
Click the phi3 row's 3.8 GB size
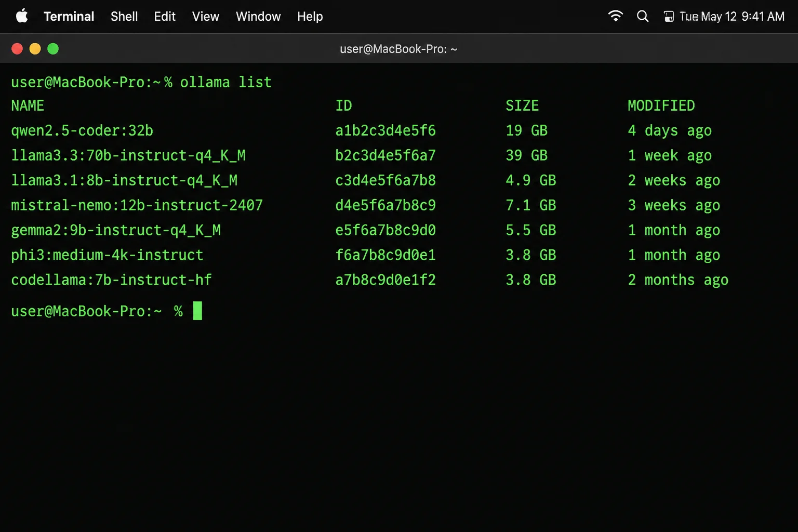[531, 255]
